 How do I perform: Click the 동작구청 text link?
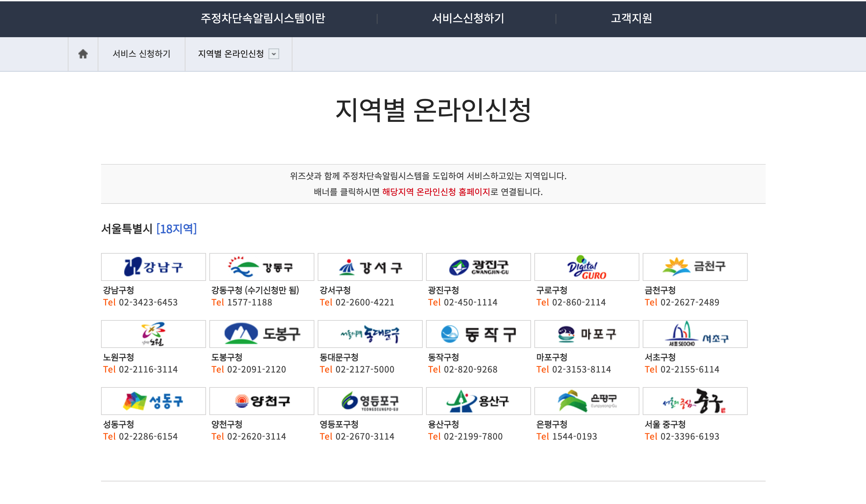(x=443, y=357)
